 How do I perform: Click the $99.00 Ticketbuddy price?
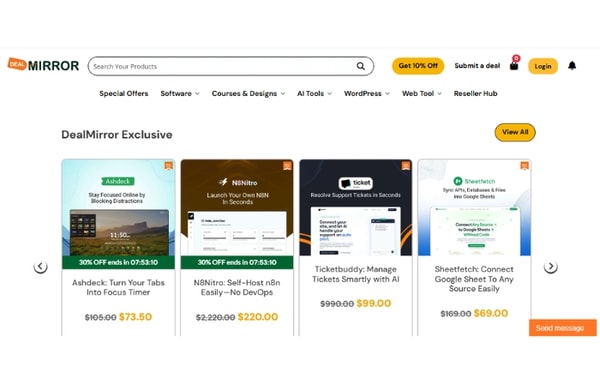tap(373, 303)
